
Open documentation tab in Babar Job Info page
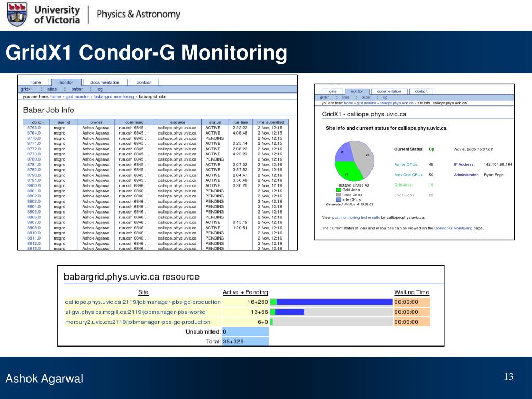(105, 82)
